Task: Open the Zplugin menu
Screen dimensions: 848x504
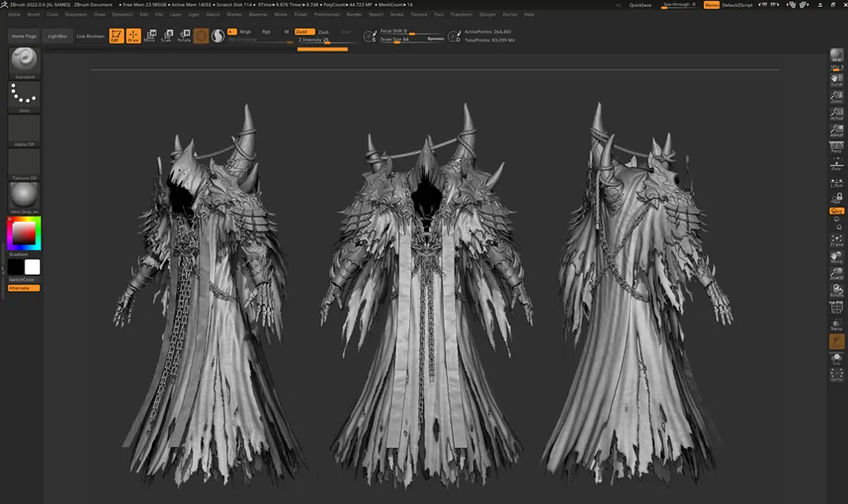Action: pos(487,15)
